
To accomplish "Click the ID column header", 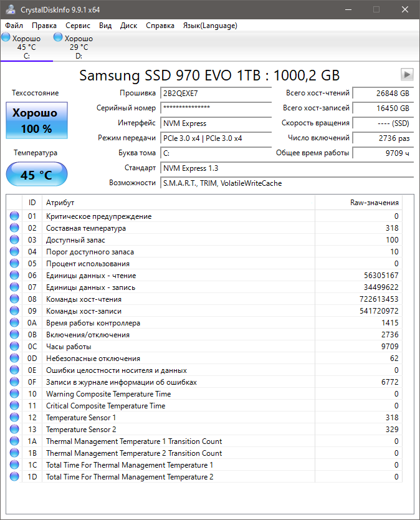I will pos(32,203).
